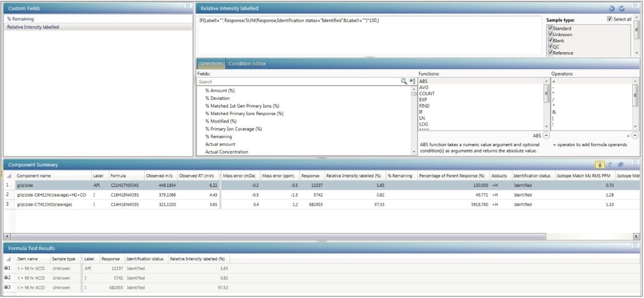Click lock icon on Formula Test row 1
This screenshot has height=298, width=644.
pyautogui.click(x=7, y=268)
